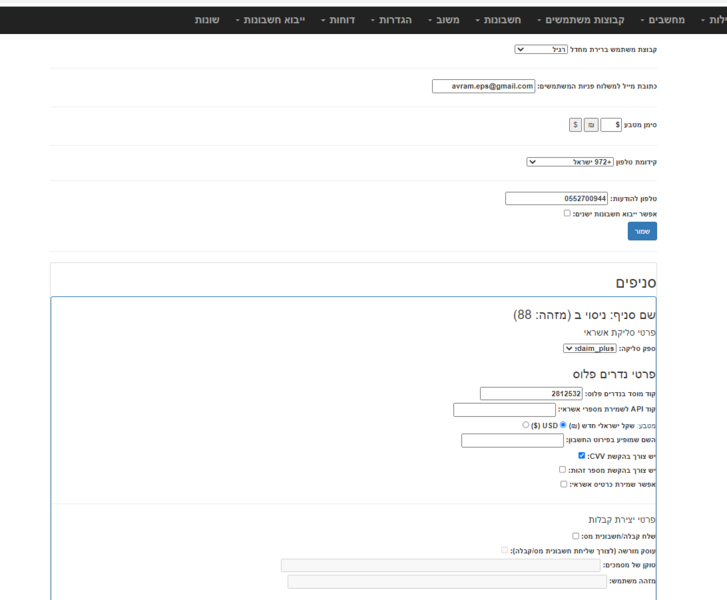Click the פרטי יצירת קבלות heading
Image resolution: width=727 pixels, height=600 pixels.
[x=622, y=520]
